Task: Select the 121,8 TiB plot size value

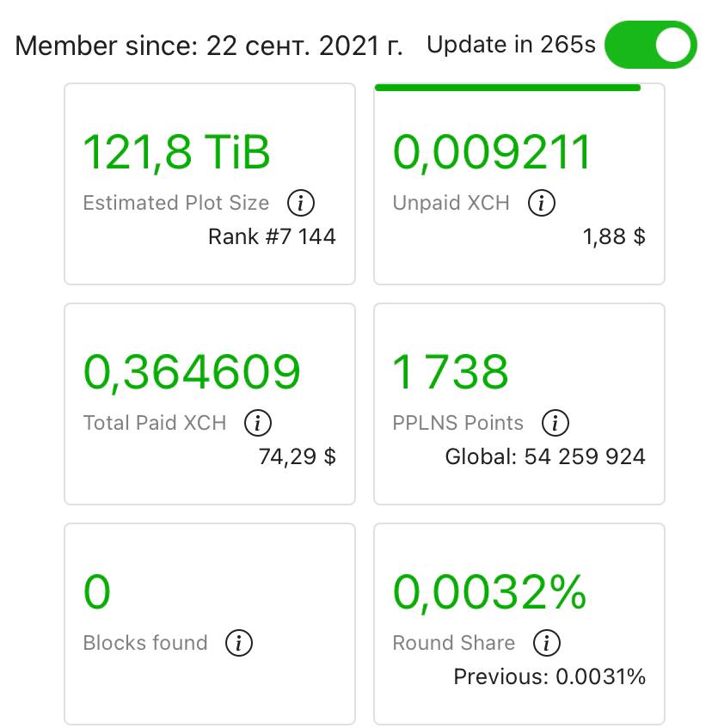Action: (x=176, y=153)
